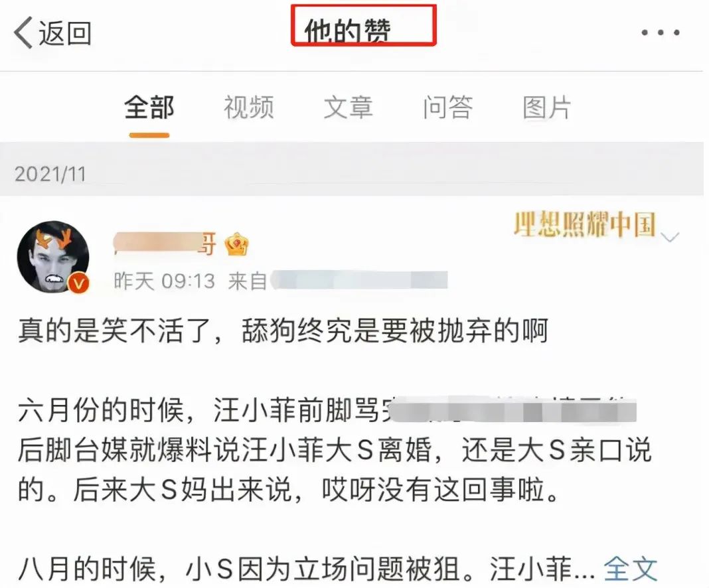Screen dimensions: 709x588
Task: Expand post options dropdown chevron
Action: pos(670,237)
